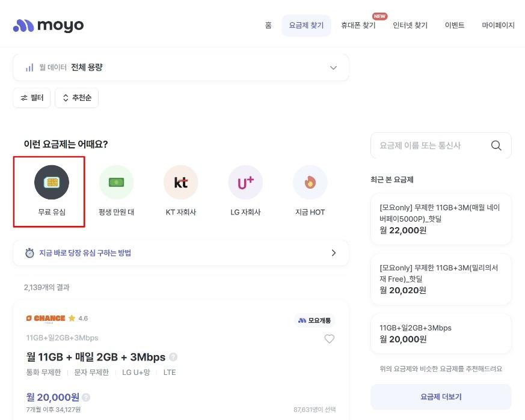
Task: Open the 필터 filter button
Action: 32,97
